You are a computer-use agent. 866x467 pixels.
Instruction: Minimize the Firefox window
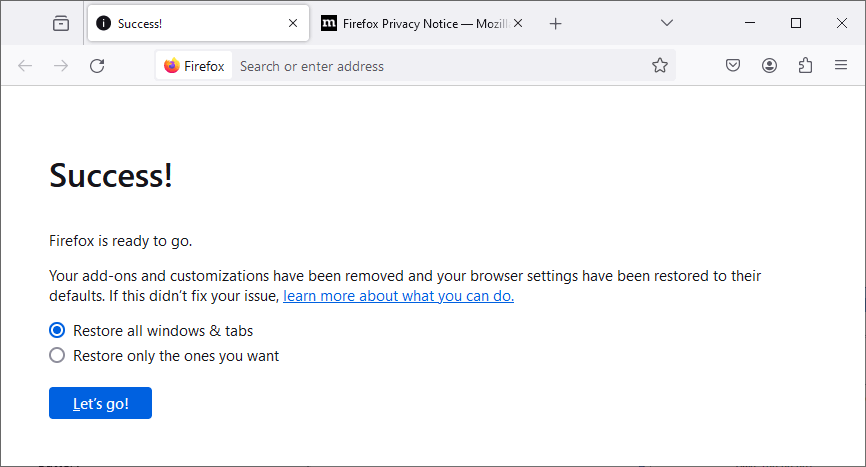(x=749, y=23)
